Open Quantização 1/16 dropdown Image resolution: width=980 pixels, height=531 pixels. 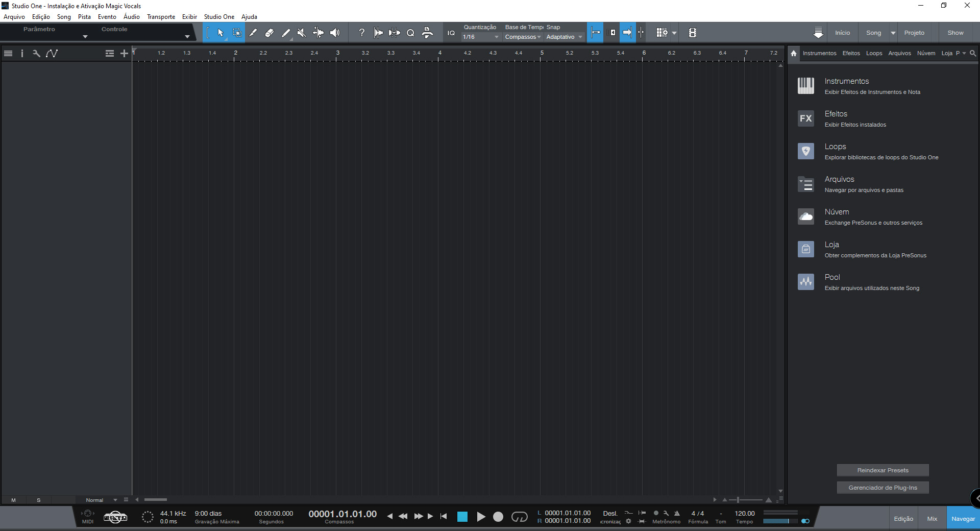(481, 37)
